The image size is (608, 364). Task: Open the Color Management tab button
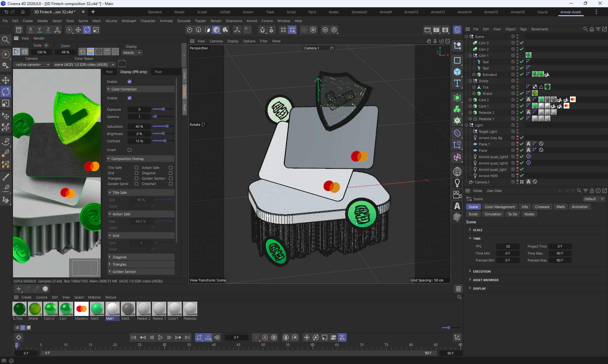[x=500, y=207]
